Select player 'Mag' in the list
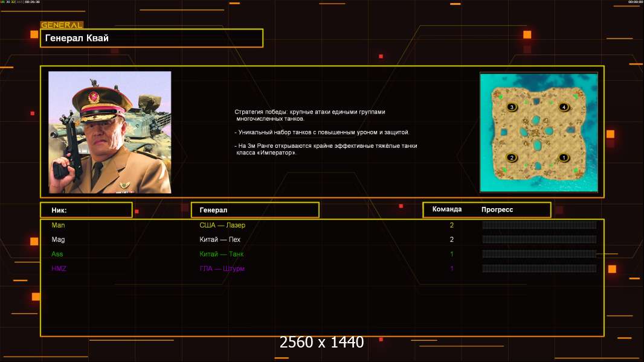Screen dimensions: 644x362 point(58,240)
